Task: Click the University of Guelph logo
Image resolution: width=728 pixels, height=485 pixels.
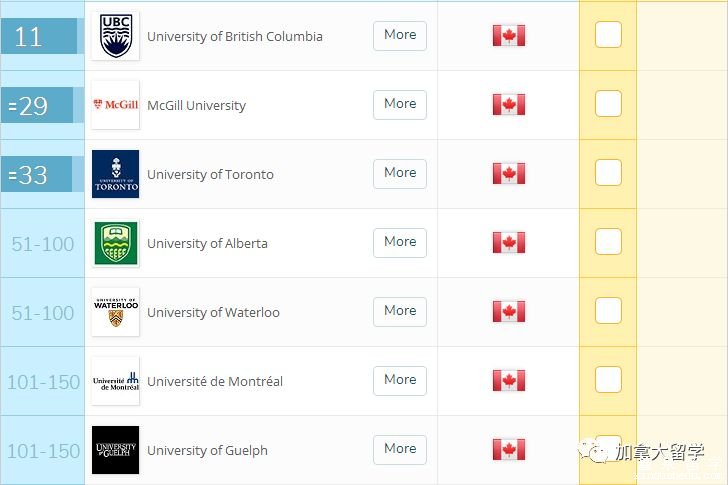Action: [116, 450]
